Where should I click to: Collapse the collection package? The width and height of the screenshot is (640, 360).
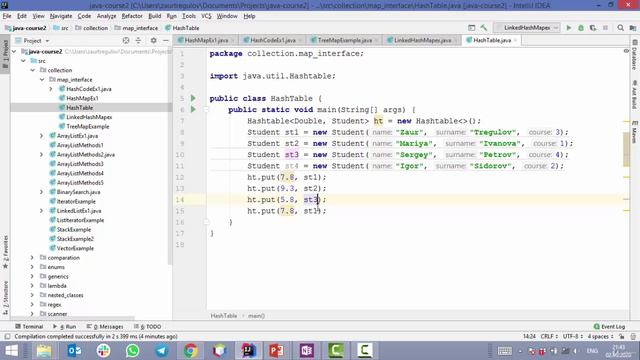32,70
